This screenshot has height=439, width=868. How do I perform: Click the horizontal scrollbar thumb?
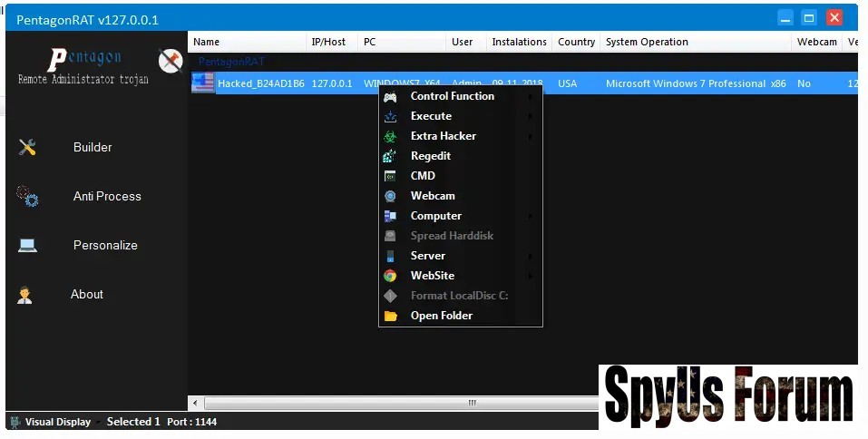click(x=472, y=403)
